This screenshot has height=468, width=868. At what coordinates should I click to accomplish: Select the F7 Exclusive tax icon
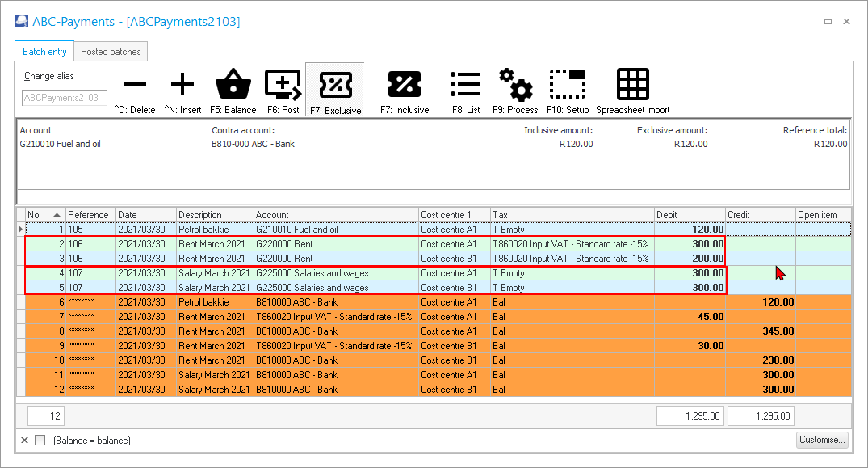pyautogui.click(x=335, y=85)
